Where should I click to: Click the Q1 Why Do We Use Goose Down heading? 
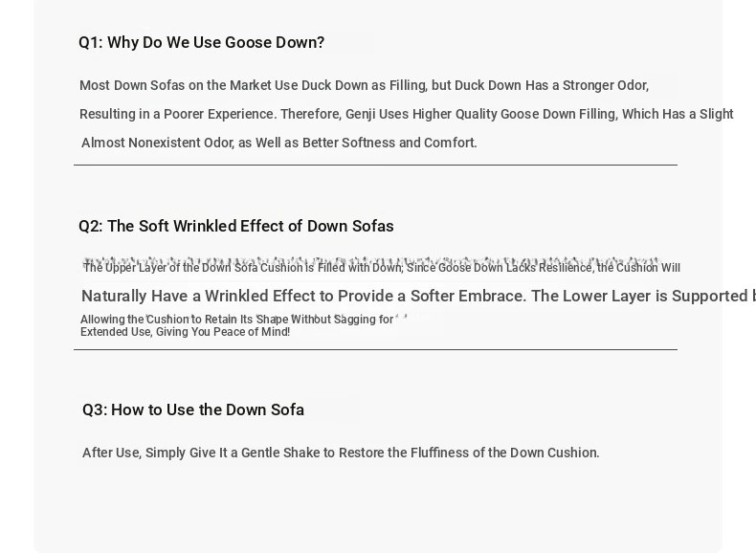click(202, 42)
